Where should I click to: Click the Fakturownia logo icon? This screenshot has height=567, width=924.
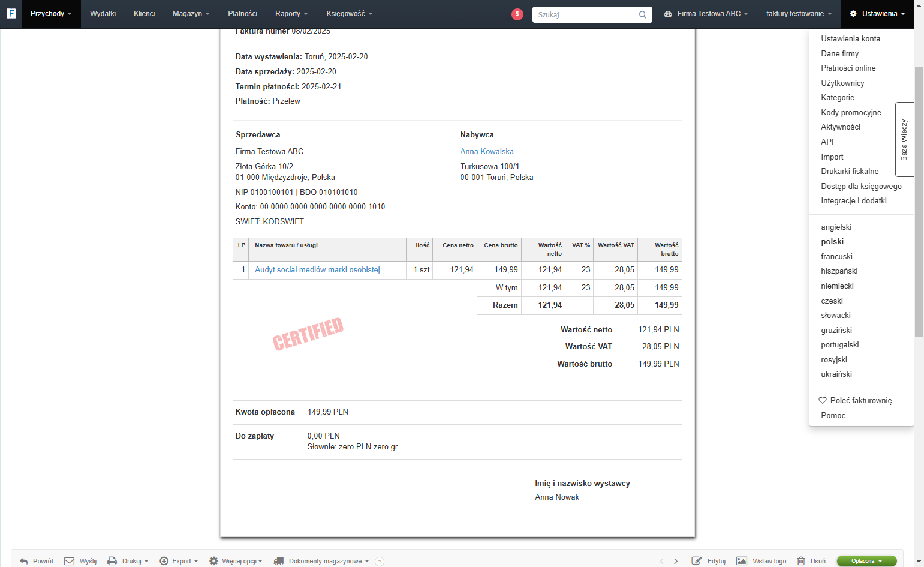11,13
